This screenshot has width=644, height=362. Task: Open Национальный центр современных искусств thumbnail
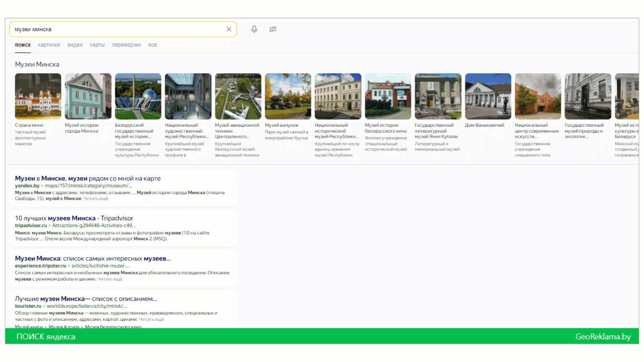pos(538,96)
